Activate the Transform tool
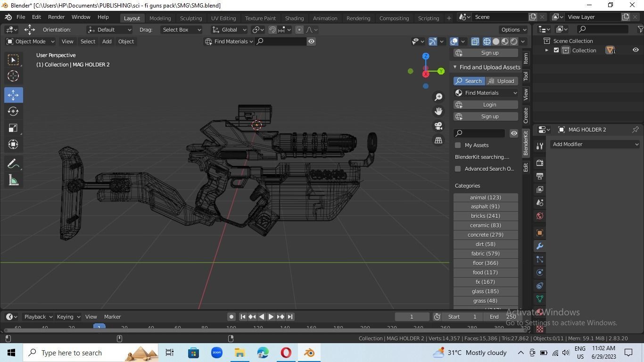The height and width of the screenshot is (362, 644). (x=13, y=144)
